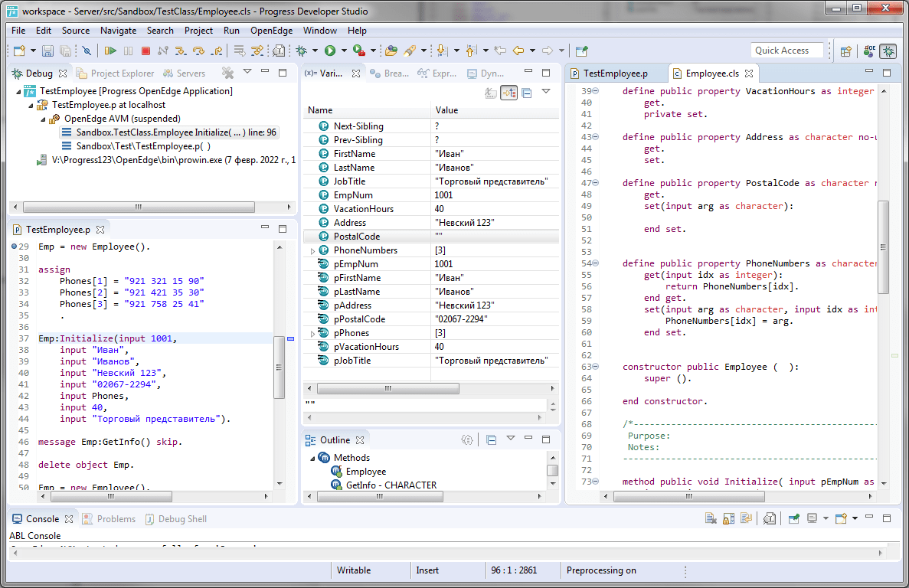
Task: Collapse the Methods node in Outline
Action: pos(313,459)
